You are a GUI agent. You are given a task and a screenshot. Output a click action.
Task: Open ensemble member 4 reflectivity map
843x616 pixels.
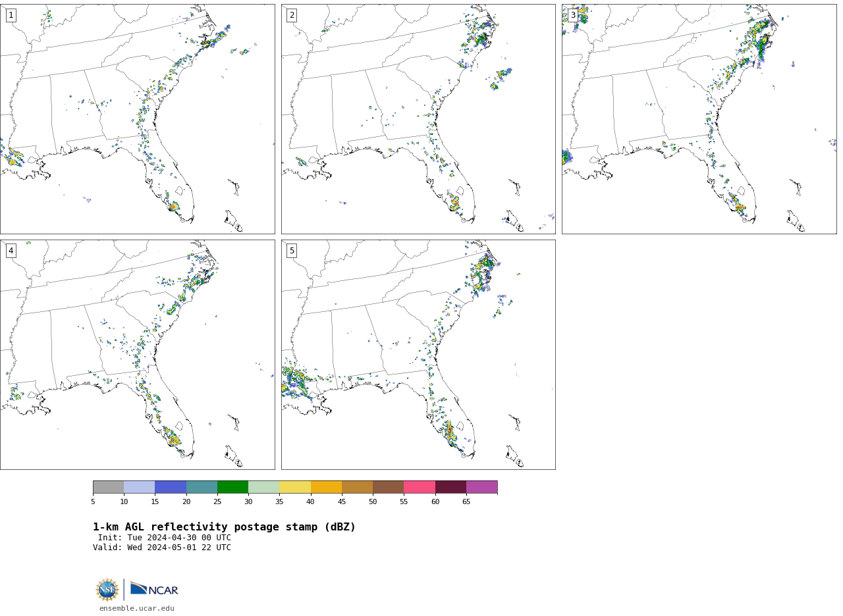(x=137, y=355)
